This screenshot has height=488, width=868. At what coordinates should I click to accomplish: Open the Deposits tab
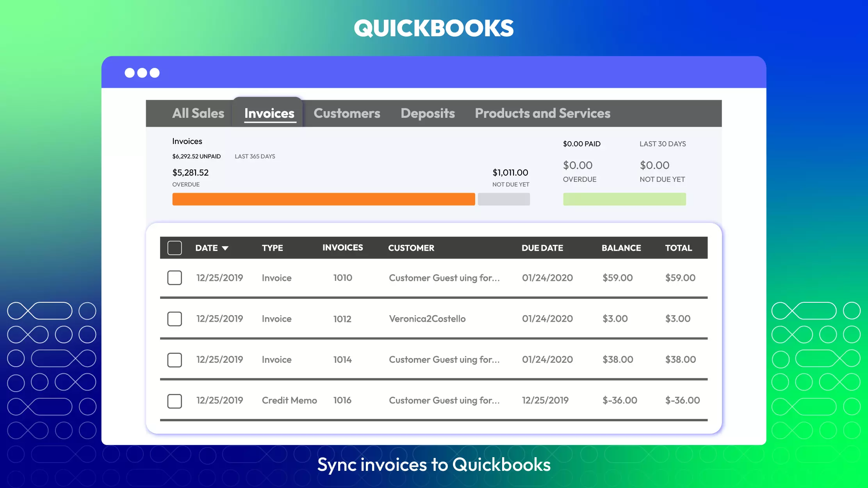(x=428, y=113)
